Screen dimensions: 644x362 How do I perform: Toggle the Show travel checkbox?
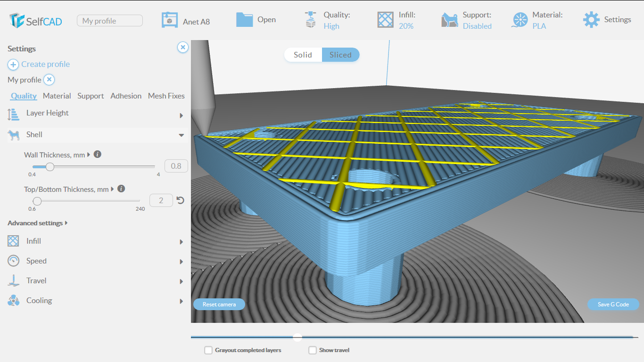313,350
